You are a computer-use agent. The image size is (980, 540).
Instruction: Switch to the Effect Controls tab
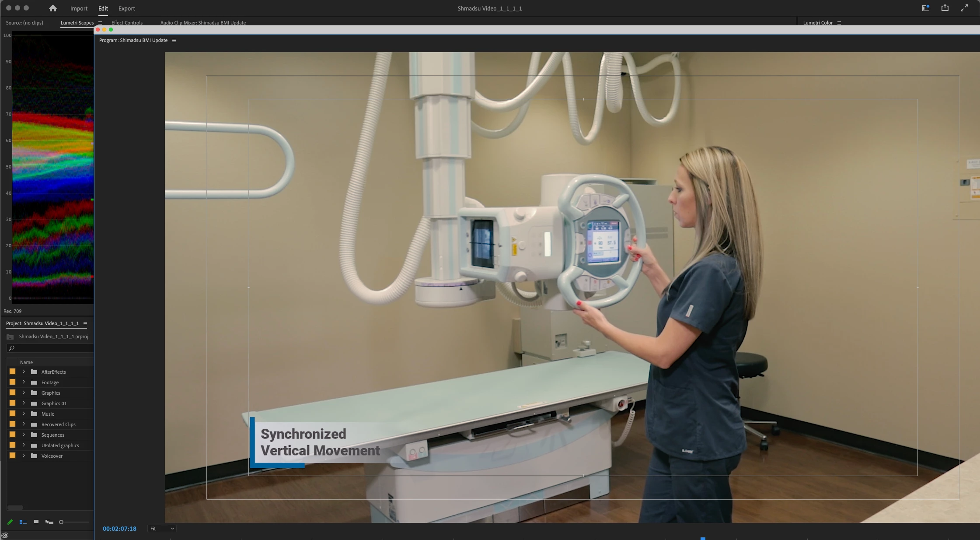127,23
